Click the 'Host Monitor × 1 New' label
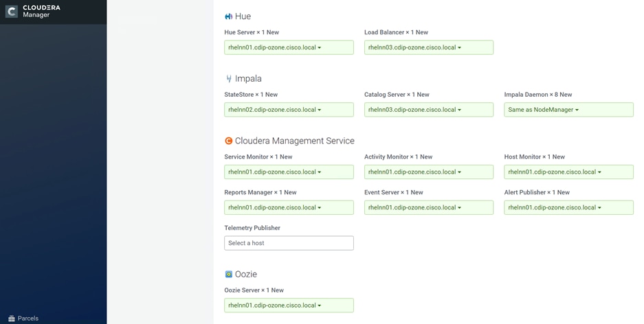The height and width of the screenshot is (324, 644). (x=534, y=157)
